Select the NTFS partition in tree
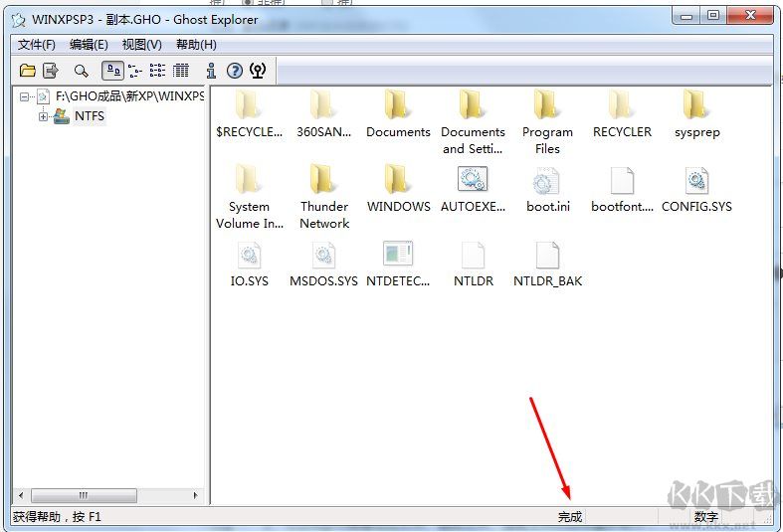783x532 pixels. coord(89,116)
